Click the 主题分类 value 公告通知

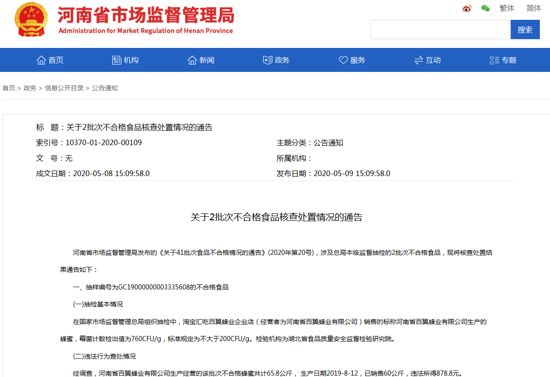coord(328,143)
